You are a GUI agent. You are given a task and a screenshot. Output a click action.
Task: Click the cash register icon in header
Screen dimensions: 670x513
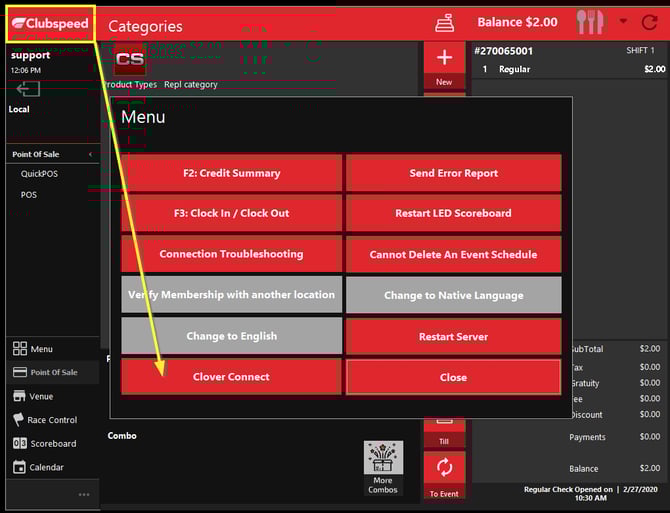click(445, 22)
